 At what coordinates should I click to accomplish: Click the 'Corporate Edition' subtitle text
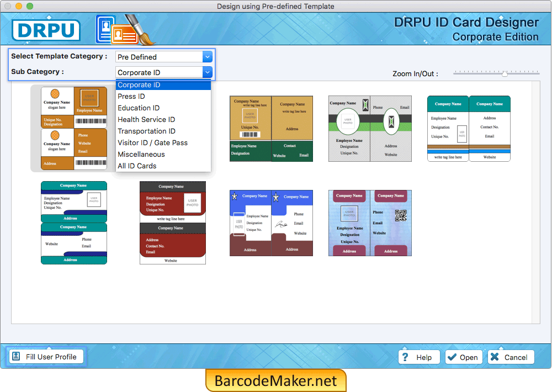click(495, 37)
